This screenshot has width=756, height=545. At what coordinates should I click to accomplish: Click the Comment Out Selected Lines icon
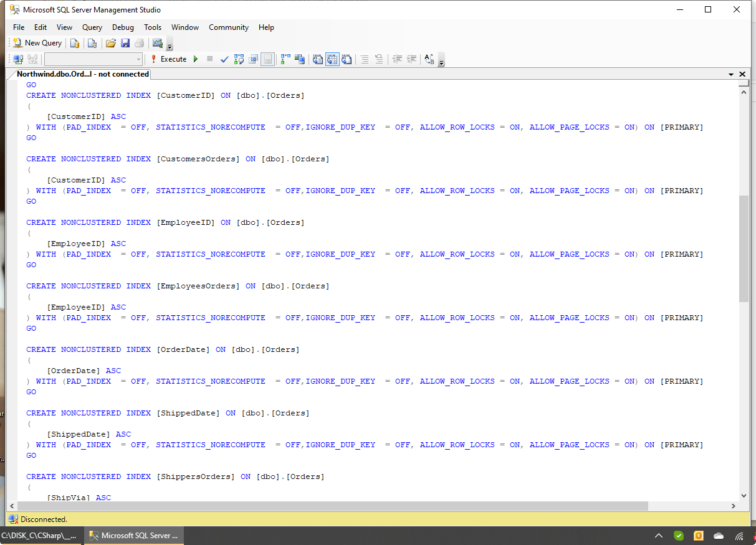coord(365,59)
